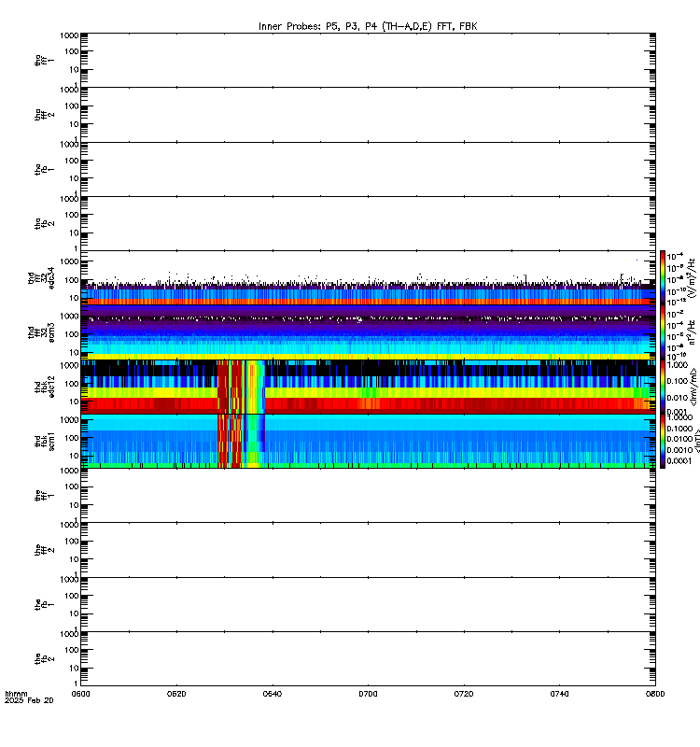
Task: Click the 'thd fff 32 edc34' panel label
Action: [41, 277]
